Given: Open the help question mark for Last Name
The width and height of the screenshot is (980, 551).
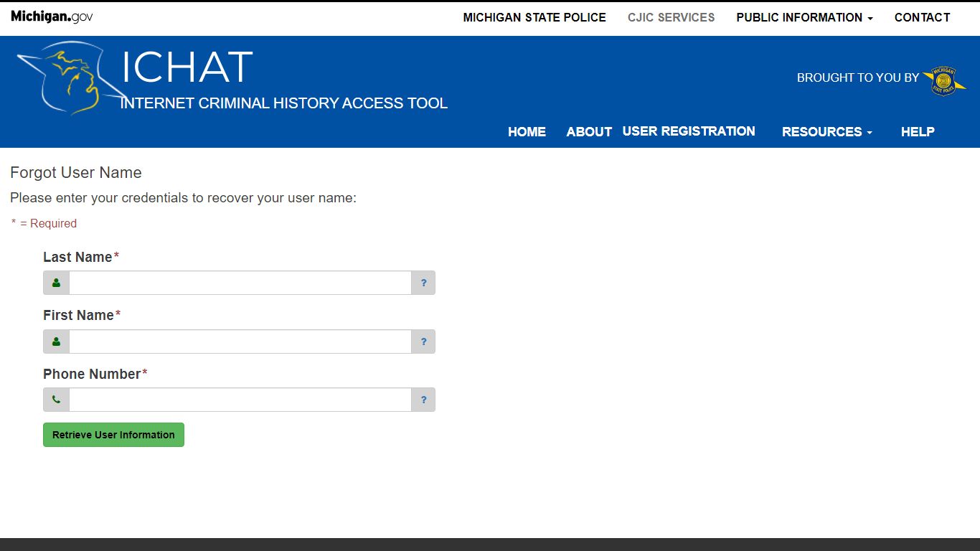Looking at the screenshot, I should click(x=423, y=283).
